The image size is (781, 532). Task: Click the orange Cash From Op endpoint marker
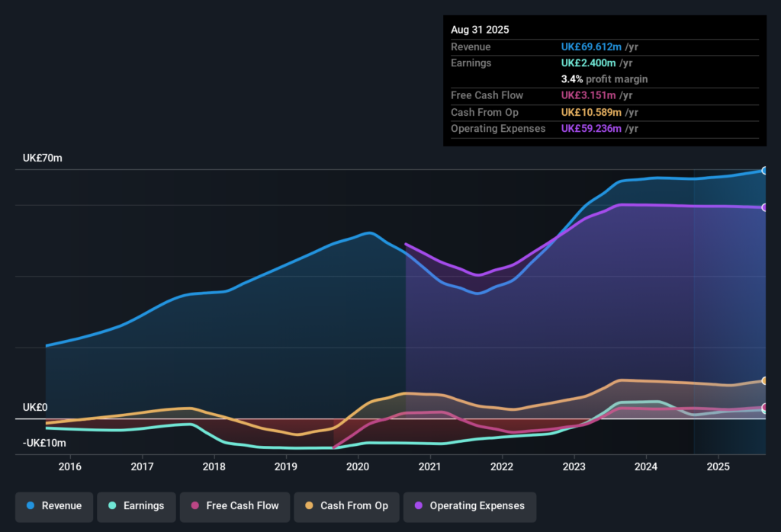(764, 380)
